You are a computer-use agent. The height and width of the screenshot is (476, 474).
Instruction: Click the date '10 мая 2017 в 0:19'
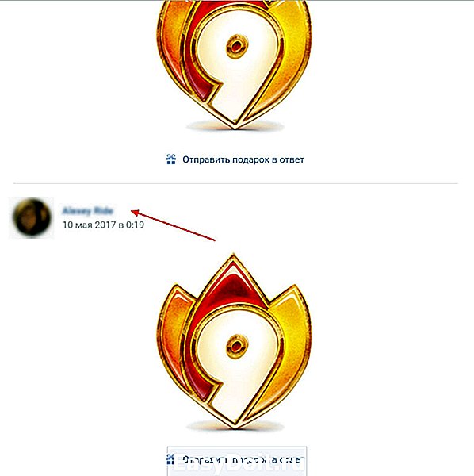click(103, 225)
